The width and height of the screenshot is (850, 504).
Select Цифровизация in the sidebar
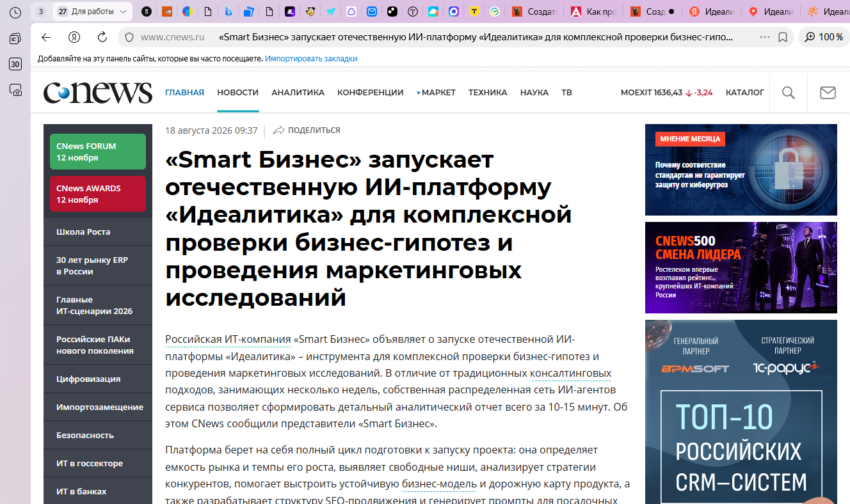coord(98,379)
